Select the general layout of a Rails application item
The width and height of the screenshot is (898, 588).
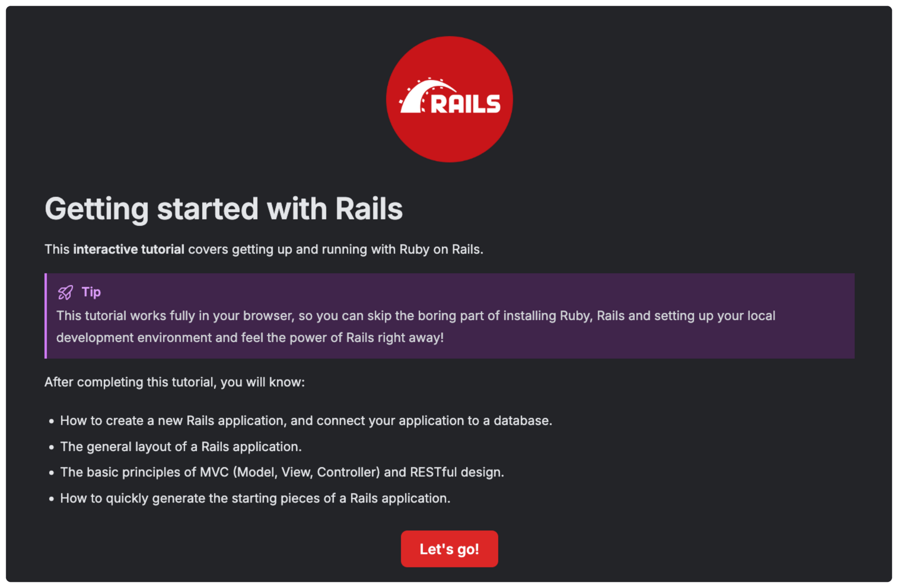(x=181, y=446)
